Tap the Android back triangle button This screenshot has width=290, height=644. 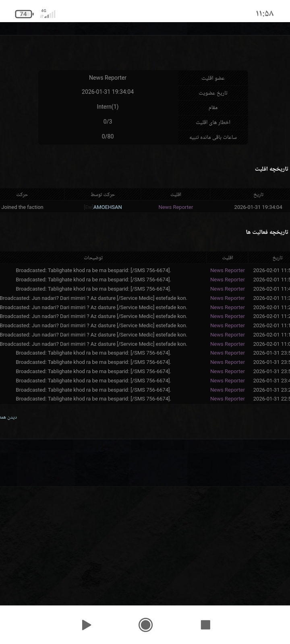(x=86, y=625)
